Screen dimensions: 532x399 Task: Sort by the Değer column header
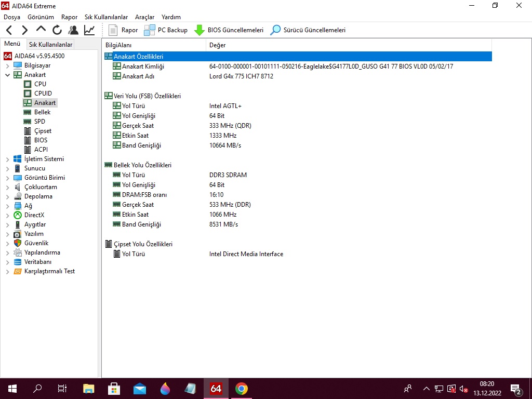point(349,45)
